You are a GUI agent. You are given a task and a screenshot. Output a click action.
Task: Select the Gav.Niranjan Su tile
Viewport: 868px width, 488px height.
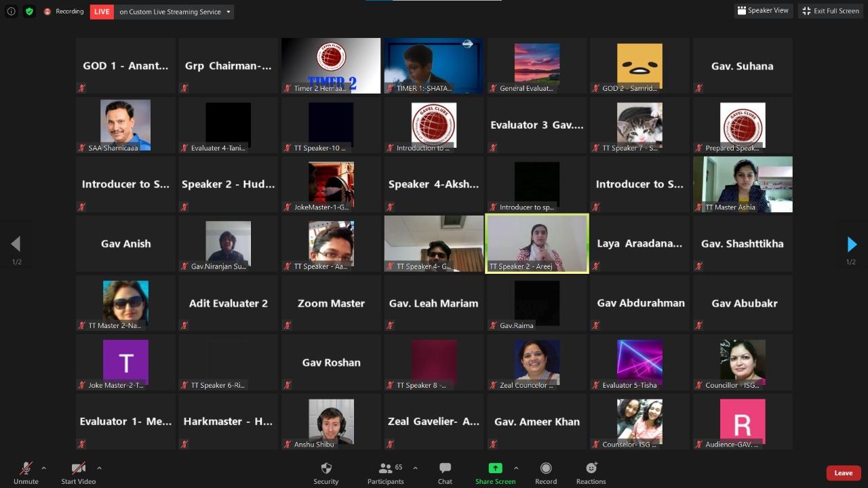[x=228, y=243]
